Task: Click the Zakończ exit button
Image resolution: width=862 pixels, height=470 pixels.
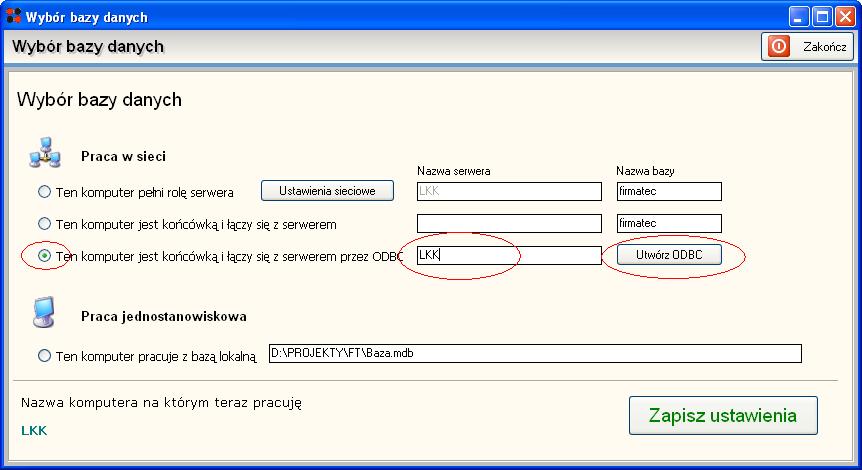Action: [x=807, y=47]
